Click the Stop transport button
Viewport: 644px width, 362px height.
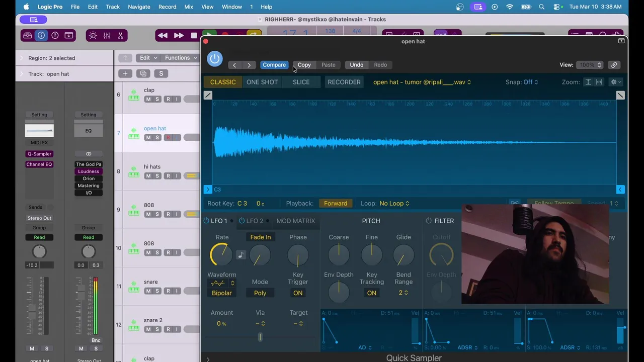pos(194,36)
